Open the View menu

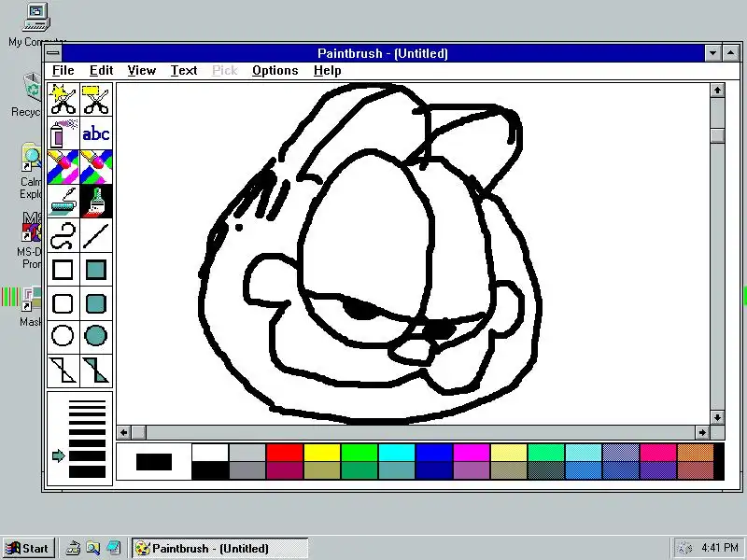click(x=142, y=71)
